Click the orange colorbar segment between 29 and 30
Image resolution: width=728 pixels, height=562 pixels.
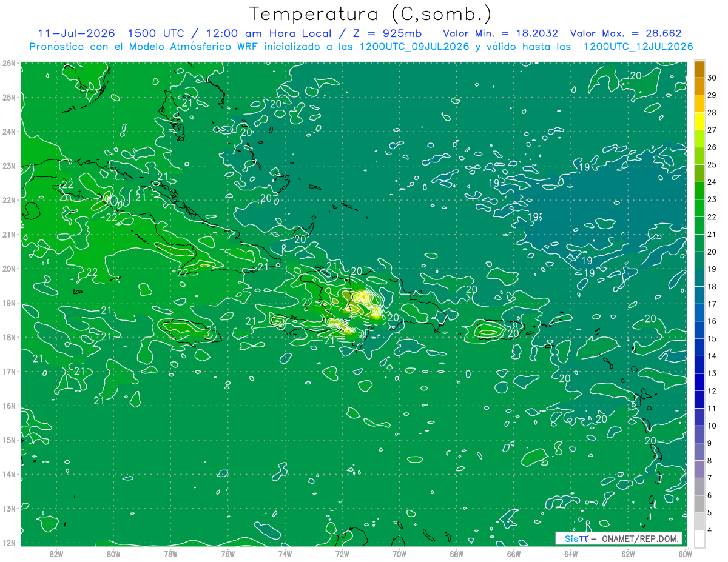click(x=699, y=86)
